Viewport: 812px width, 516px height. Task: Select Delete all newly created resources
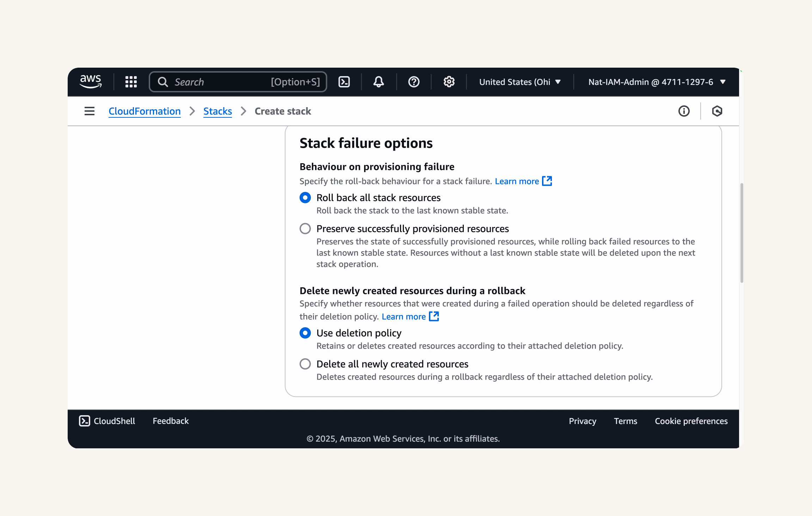point(305,364)
